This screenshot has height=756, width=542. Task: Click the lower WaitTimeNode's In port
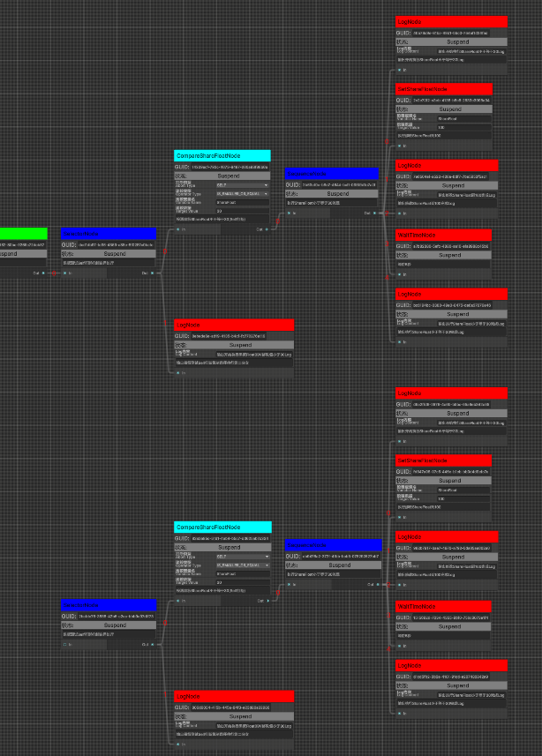[x=402, y=646]
